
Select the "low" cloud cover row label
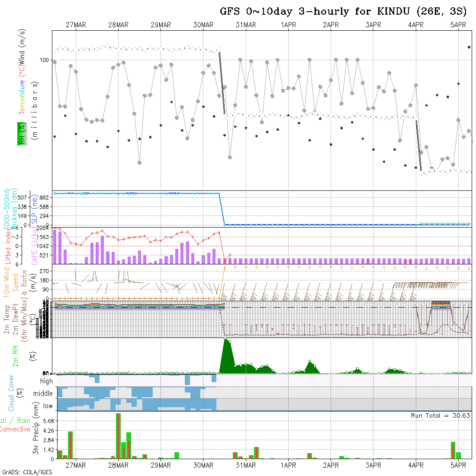[48, 406]
